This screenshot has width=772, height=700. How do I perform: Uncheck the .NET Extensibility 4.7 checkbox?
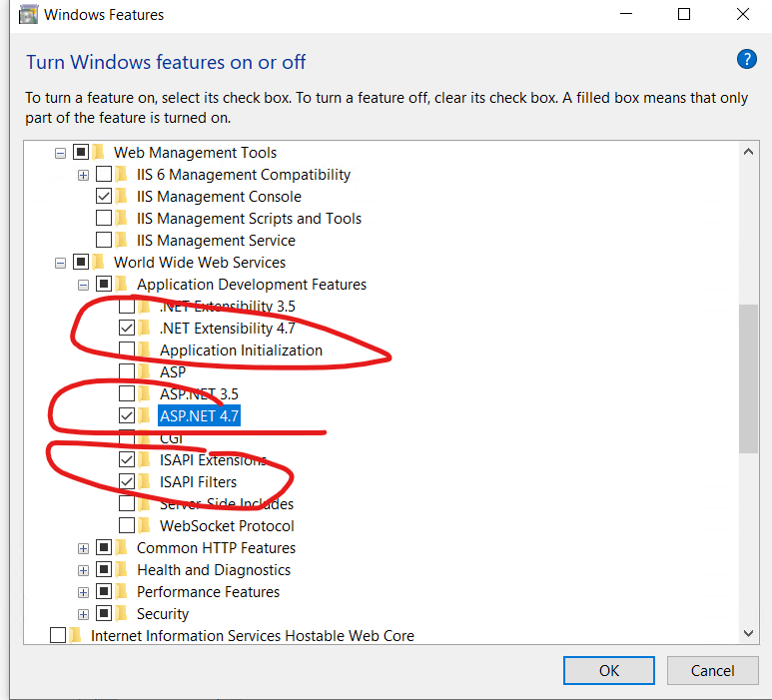127,328
